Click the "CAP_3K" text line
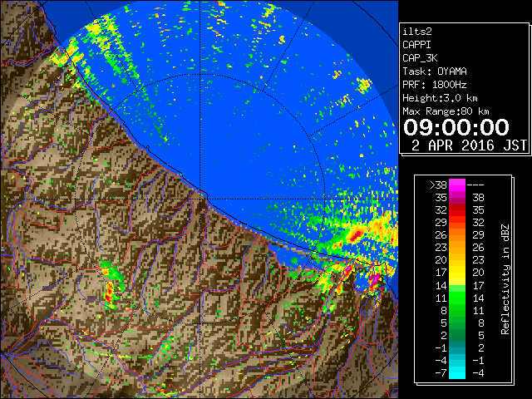The image size is (532, 399). pos(420,58)
